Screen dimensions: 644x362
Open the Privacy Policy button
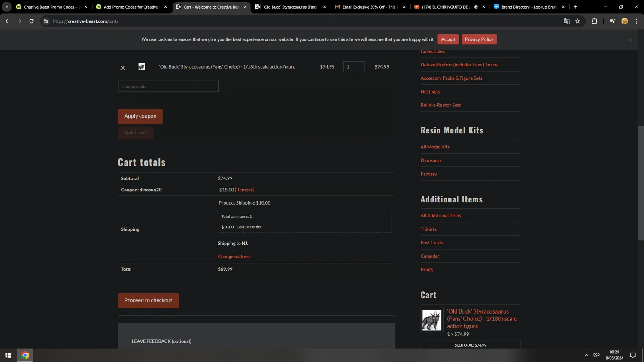(x=479, y=39)
